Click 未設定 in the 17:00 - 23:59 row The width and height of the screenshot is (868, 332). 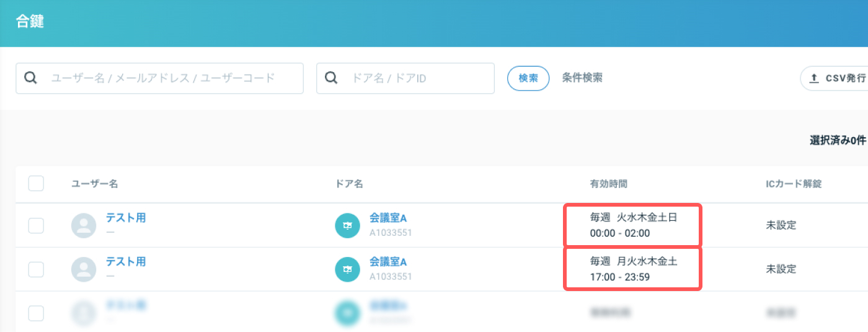click(781, 269)
